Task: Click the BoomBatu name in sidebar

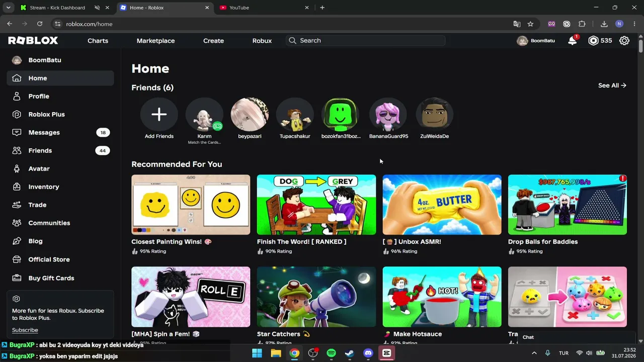Action: click(x=45, y=60)
